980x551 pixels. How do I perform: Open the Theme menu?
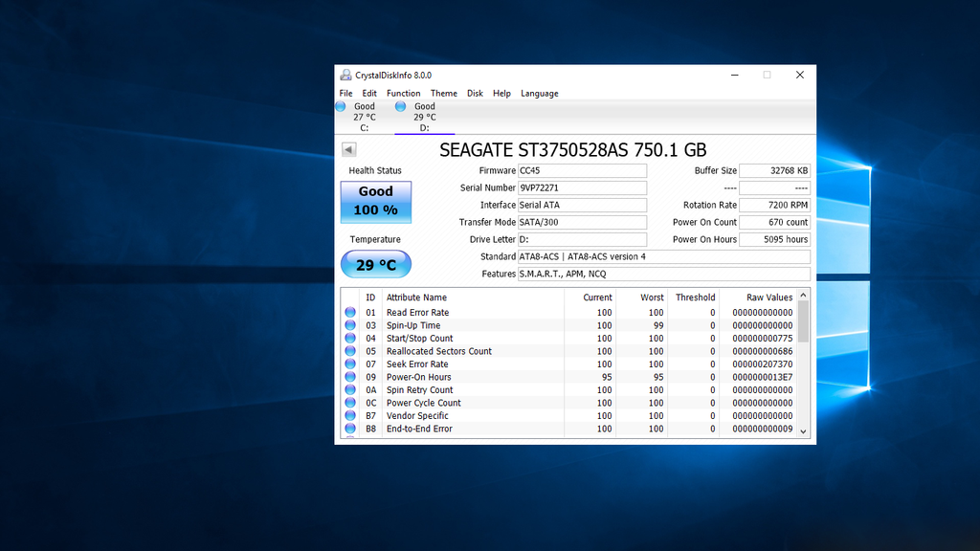(443, 94)
